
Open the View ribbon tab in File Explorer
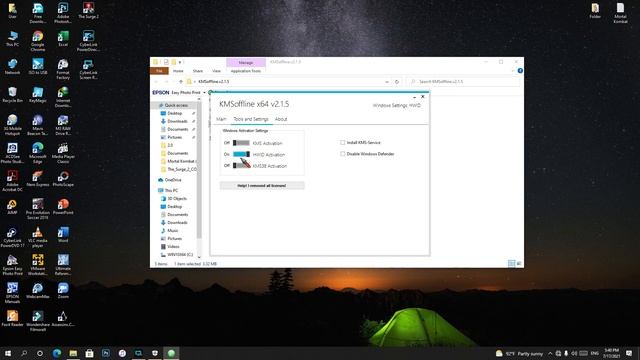[216, 71]
